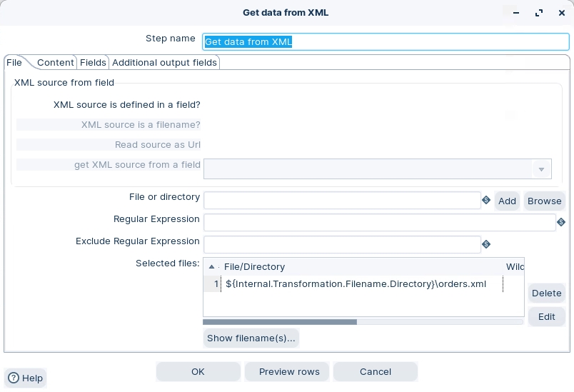Click Browse to pick a file

point(544,201)
